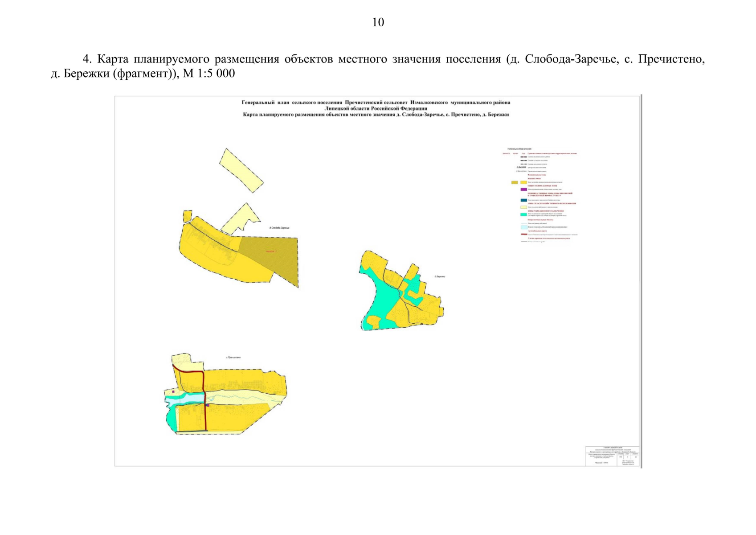This screenshot has height=535, width=756.
Task: Click the dark red road line legend symbol
Action: click(x=524, y=234)
